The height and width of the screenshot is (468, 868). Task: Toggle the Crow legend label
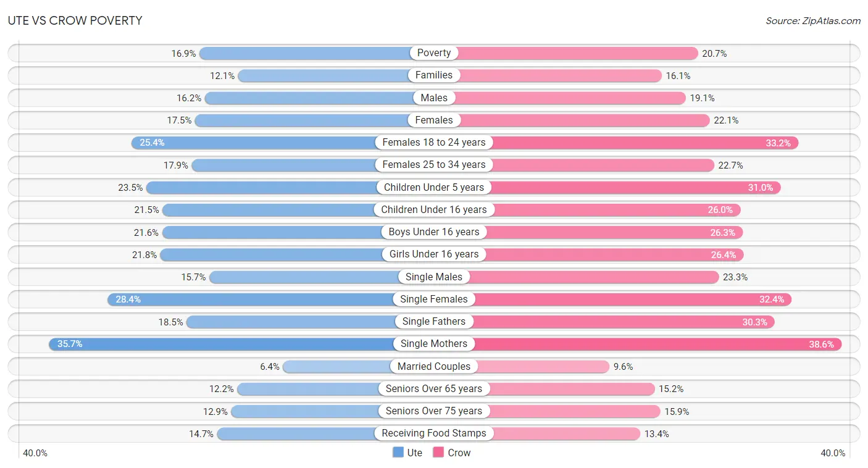coord(459,453)
